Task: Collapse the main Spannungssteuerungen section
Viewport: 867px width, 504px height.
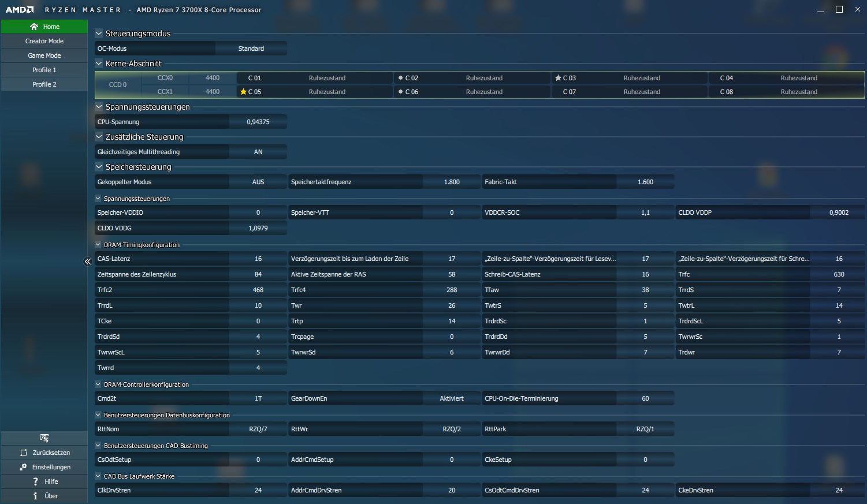Action: [99, 107]
